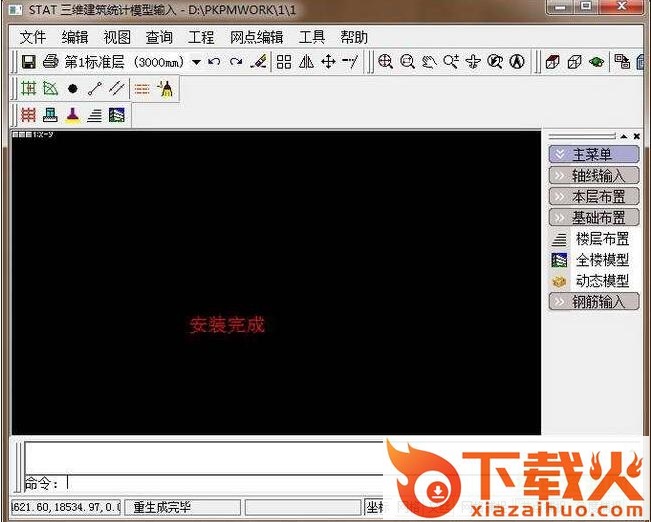Screen dimensions: 651x522
Task: Click the Print icon
Action: coord(51,62)
